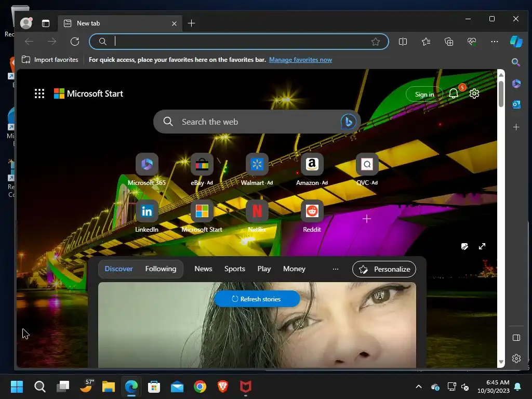Open Microsoft 365 in the sidebar
Image resolution: width=532 pixels, height=399 pixels.
pos(516,84)
